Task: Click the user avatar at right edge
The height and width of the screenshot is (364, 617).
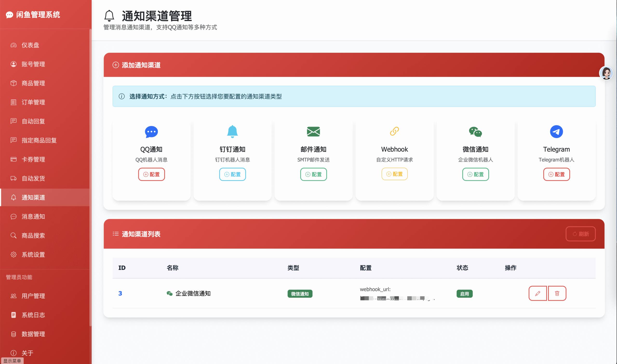Action: 606,73
